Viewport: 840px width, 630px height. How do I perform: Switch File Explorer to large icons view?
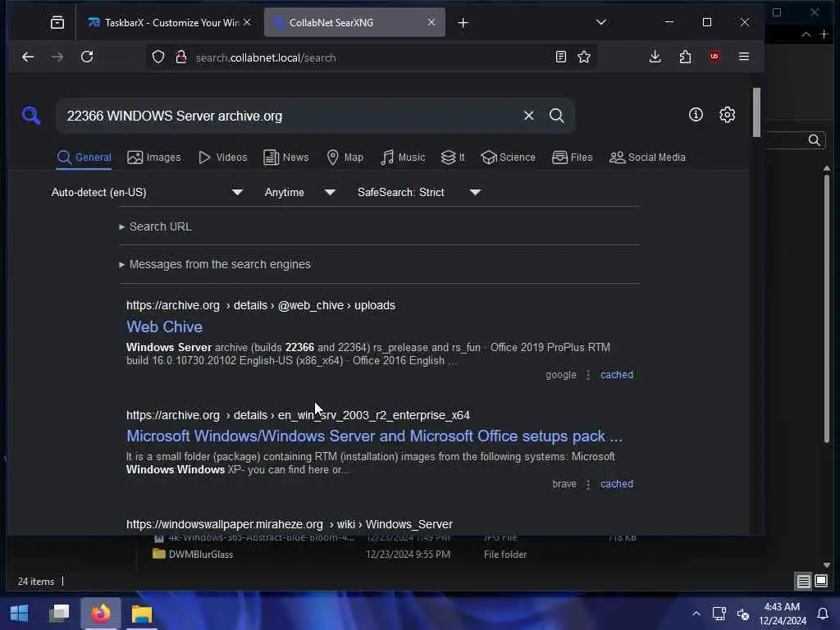[x=821, y=582]
